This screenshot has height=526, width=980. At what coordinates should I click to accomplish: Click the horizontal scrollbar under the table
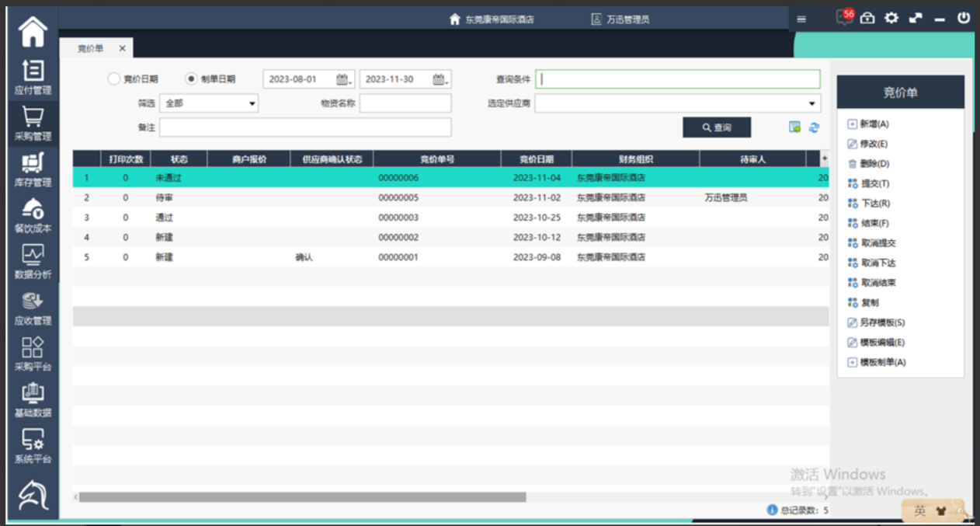[303, 497]
